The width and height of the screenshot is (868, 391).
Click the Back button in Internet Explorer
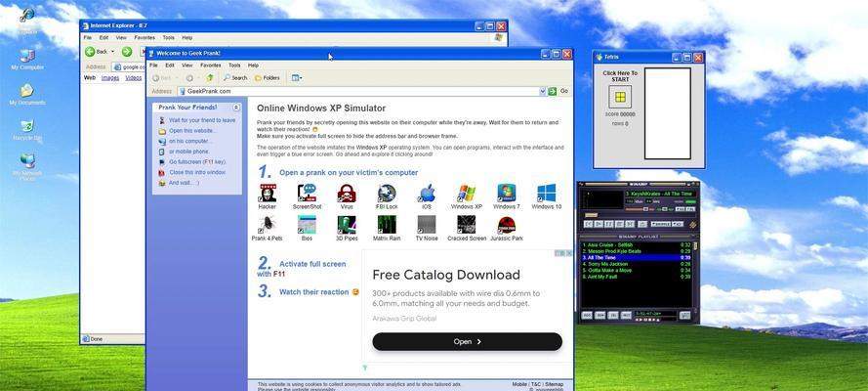point(97,52)
